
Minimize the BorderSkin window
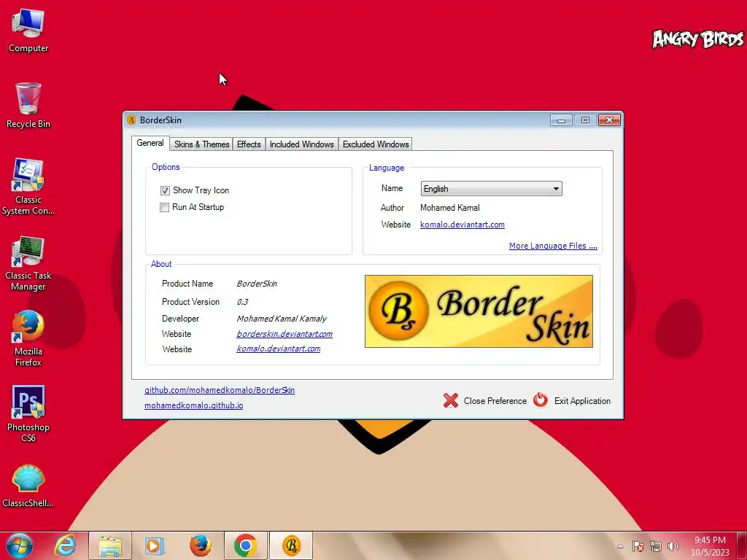pos(561,120)
